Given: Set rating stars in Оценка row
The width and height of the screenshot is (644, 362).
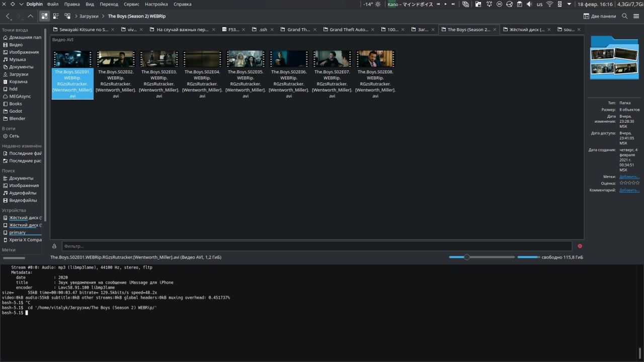Looking at the screenshot, I should (x=629, y=183).
